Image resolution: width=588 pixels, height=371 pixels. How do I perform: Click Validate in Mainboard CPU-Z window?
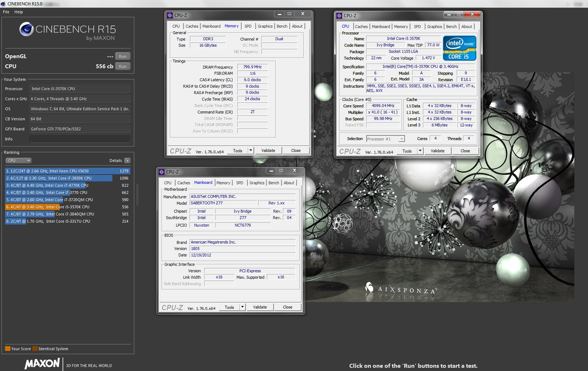(260, 307)
